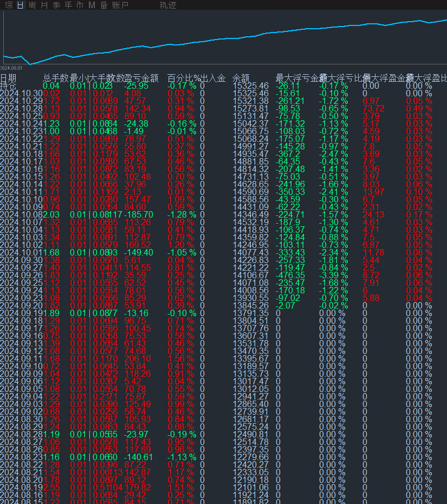Open the 币 currency tab
The image size is (447, 504).
(x=80, y=5)
